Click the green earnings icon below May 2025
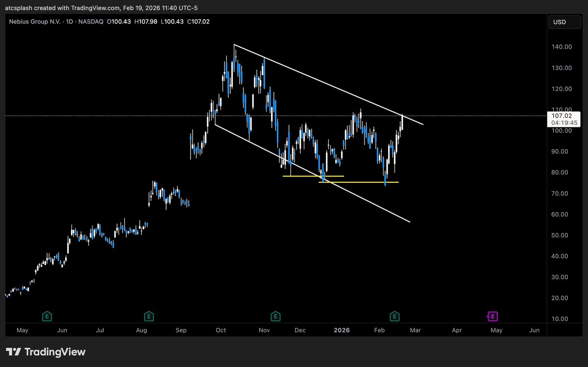This screenshot has width=588, height=367. 47,316
